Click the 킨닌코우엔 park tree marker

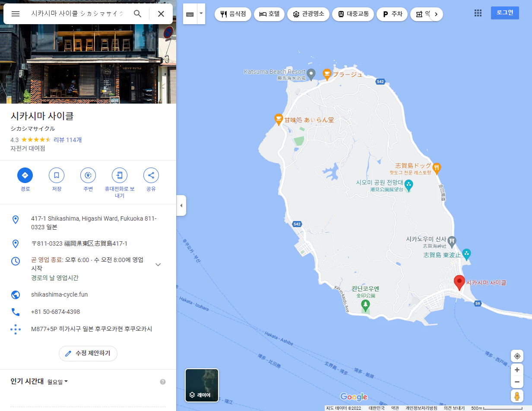[x=366, y=306]
